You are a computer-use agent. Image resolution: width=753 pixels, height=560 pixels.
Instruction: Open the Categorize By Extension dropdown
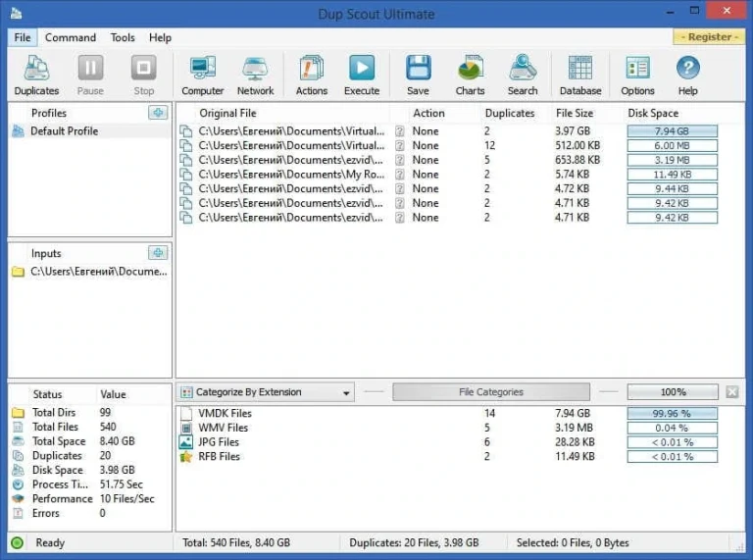pyautogui.click(x=266, y=392)
